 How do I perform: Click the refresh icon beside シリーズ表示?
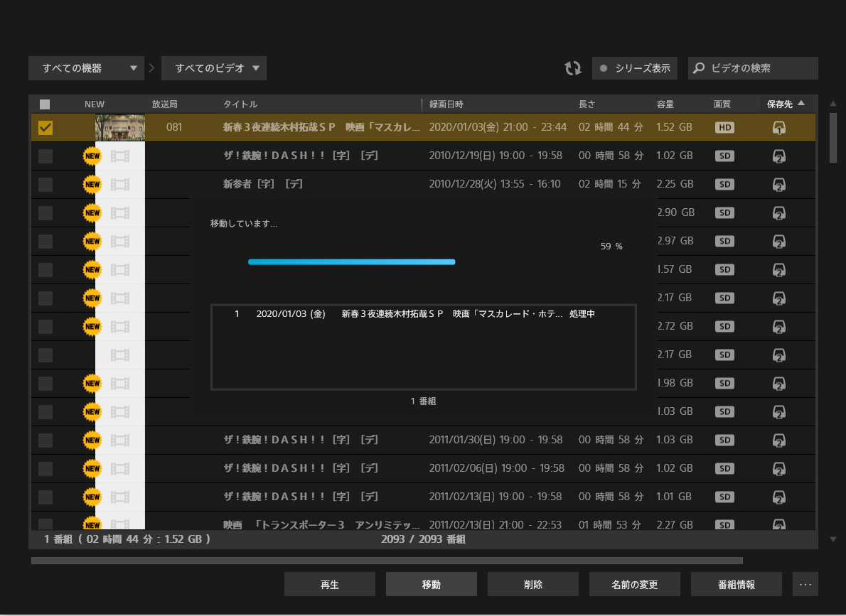tap(572, 68)
